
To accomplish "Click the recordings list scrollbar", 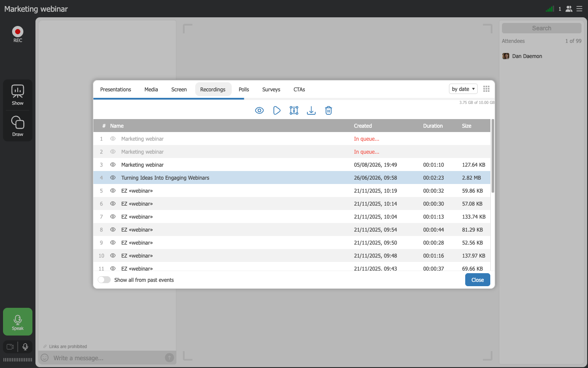I will pos(492,156).
